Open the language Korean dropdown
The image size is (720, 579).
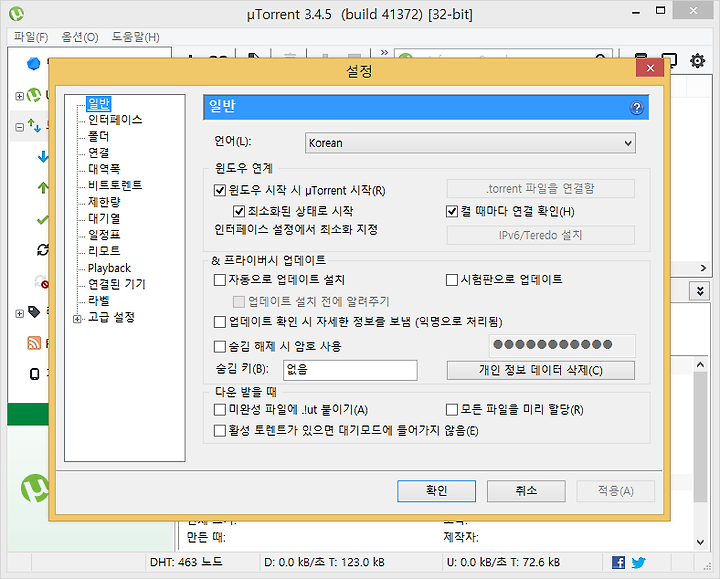point(470,143)
